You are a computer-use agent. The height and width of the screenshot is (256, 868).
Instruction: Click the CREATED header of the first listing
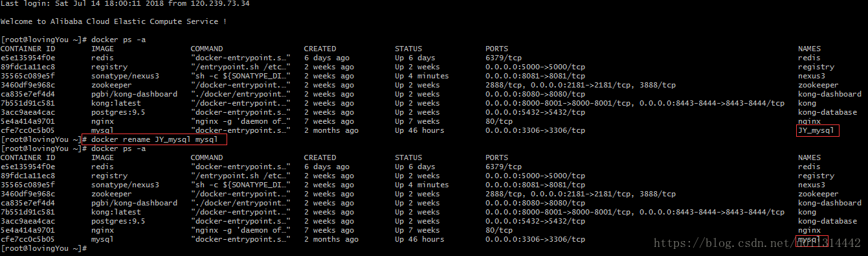click(x=320, y=49)
